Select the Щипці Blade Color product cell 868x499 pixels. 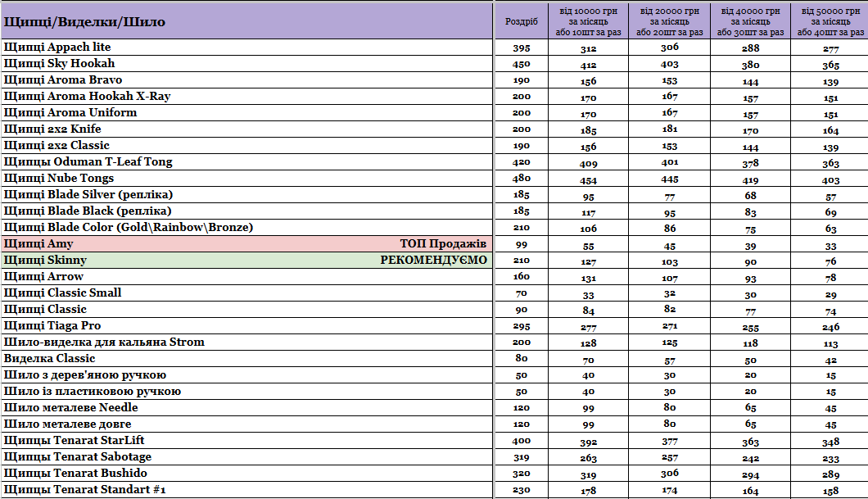click(129, 228)
